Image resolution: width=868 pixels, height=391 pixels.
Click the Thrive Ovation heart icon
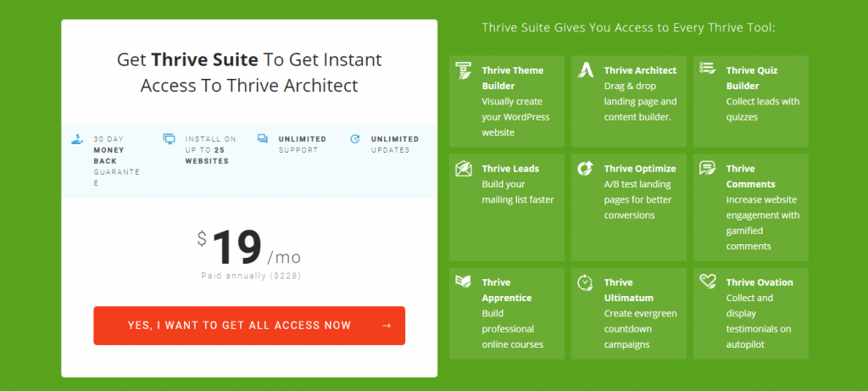pos(708,282)
